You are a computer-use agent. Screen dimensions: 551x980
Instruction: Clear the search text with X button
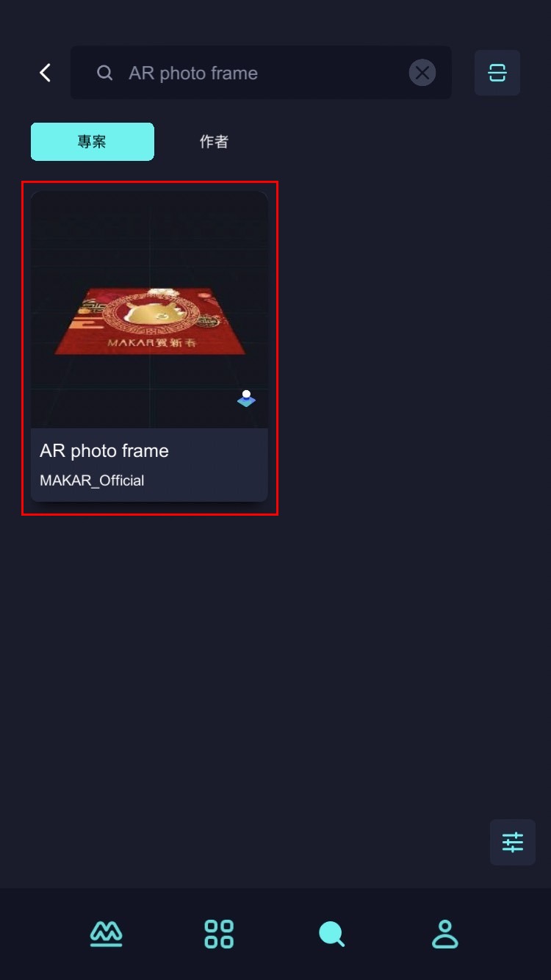[x=422, y=73]
